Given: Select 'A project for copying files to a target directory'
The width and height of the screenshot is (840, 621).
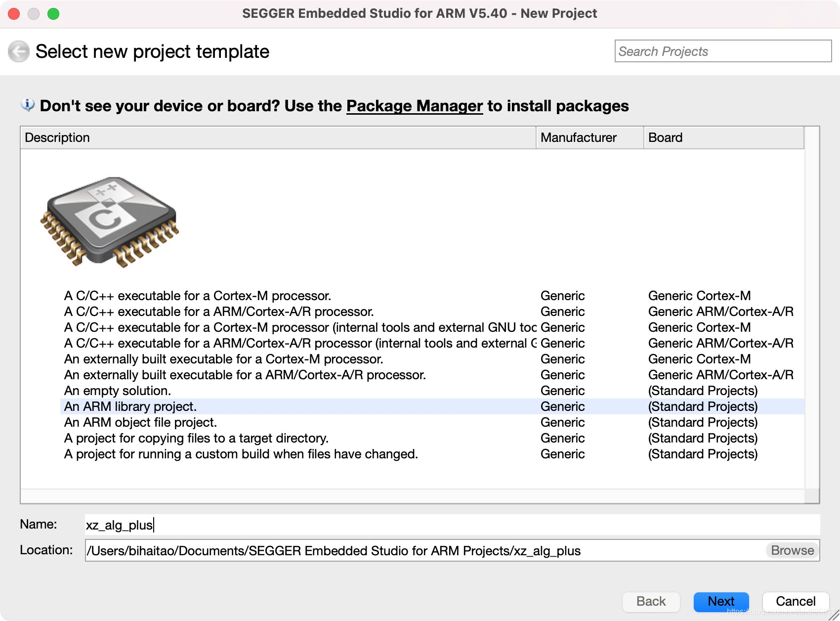Looking at the screenshot, I should pyautogui.click(x=196, y=438).
